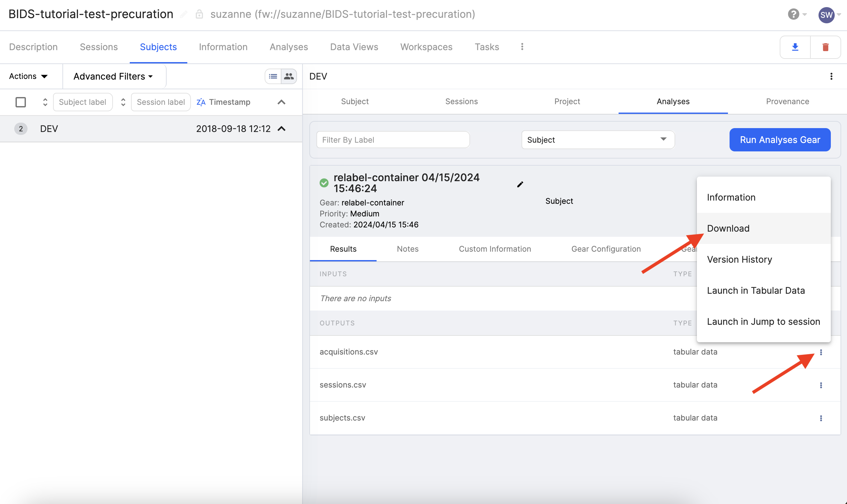The image size is (847, 504).
Task: Click the green completed status checkmark
Action: pos(324,183)
